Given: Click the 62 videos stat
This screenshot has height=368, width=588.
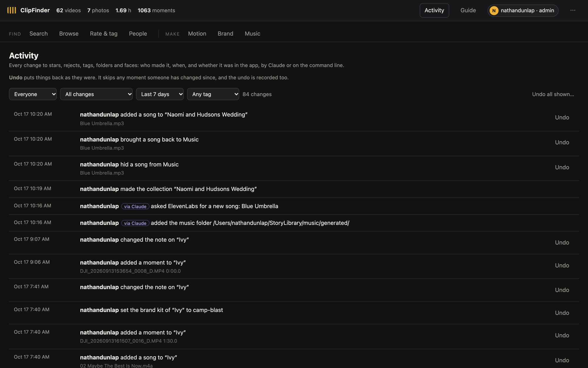Looking at the screenshot, I should click(69, 10).
